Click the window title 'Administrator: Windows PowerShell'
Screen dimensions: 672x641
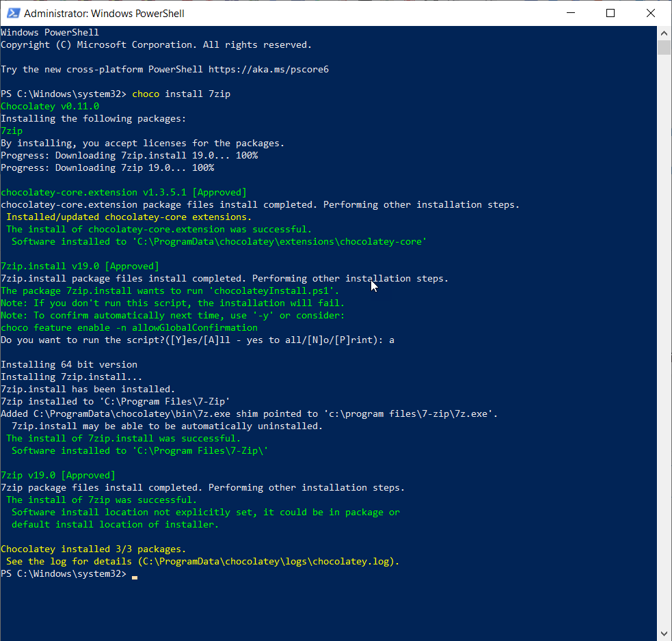pos(104,14)
